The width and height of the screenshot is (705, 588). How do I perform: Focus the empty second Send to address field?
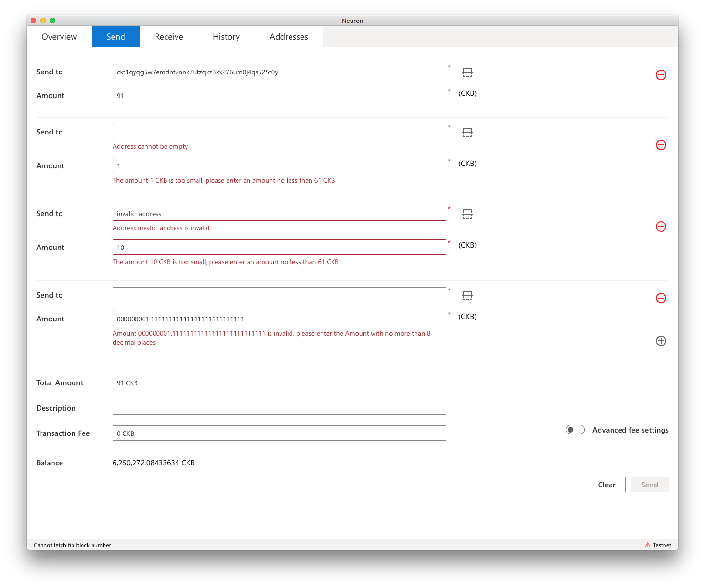click(x=280, y=132)
